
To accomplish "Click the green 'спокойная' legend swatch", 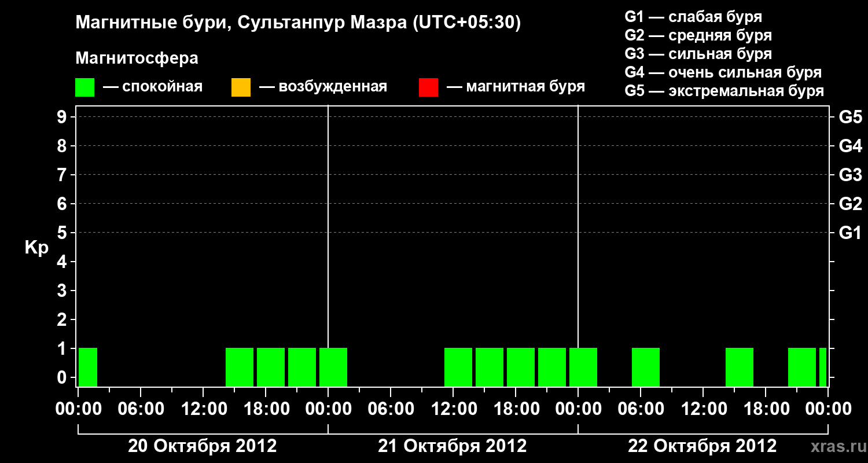I will click(x=85, y=87).
